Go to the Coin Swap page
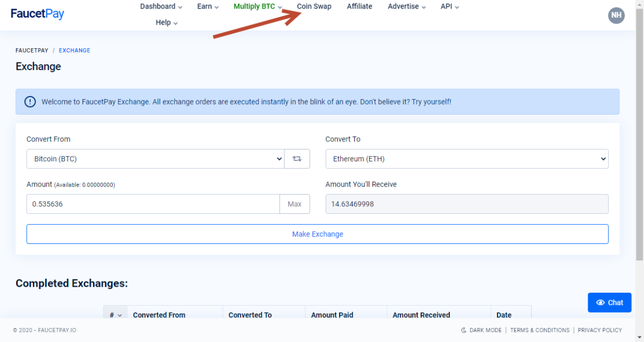This screenshot has width=644, height=342. 314,6
